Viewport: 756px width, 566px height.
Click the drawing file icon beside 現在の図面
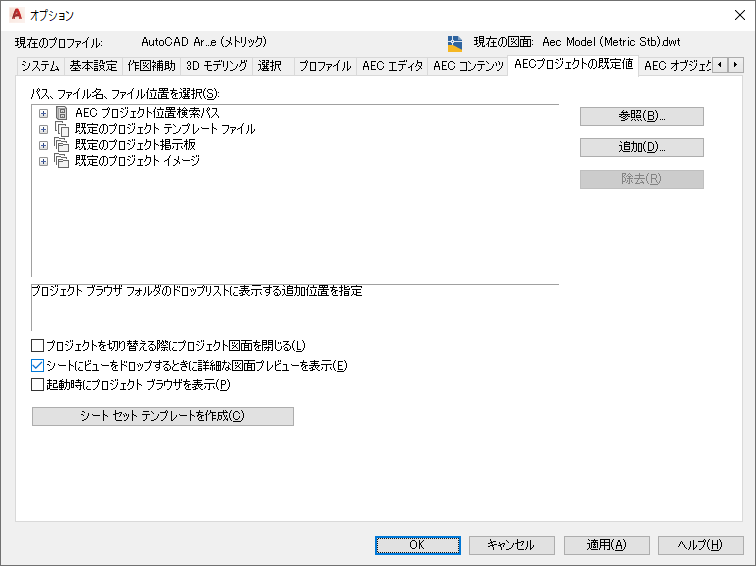[x=455, y=43]
